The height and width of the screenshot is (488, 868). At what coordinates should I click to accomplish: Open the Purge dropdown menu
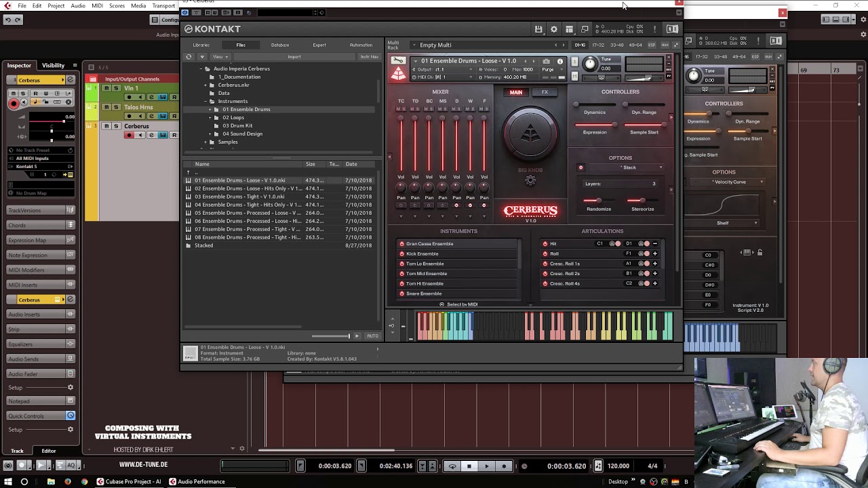click(x=548, y=69)
